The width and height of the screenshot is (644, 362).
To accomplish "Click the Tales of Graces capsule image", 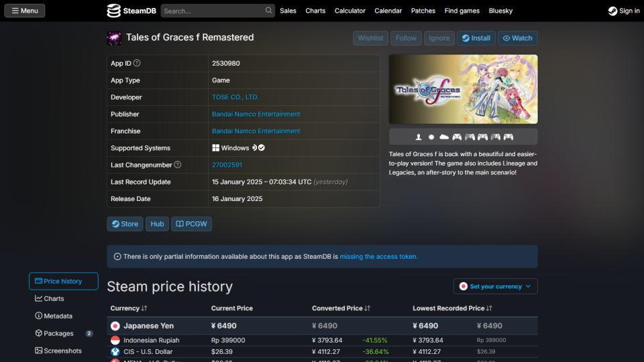I will point(464,89).
